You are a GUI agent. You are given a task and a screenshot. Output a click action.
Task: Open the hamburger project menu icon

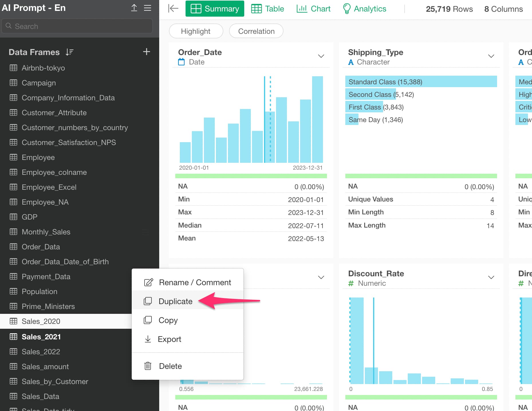(x=147, y=8)
